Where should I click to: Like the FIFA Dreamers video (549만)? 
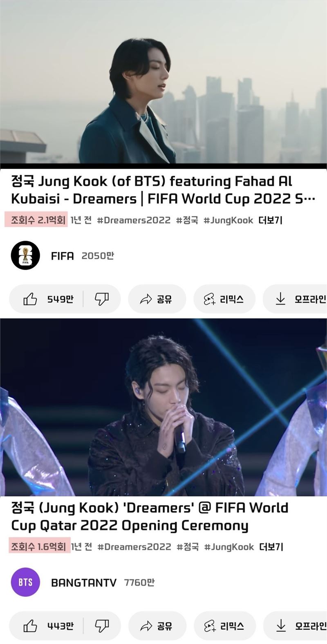47,299
